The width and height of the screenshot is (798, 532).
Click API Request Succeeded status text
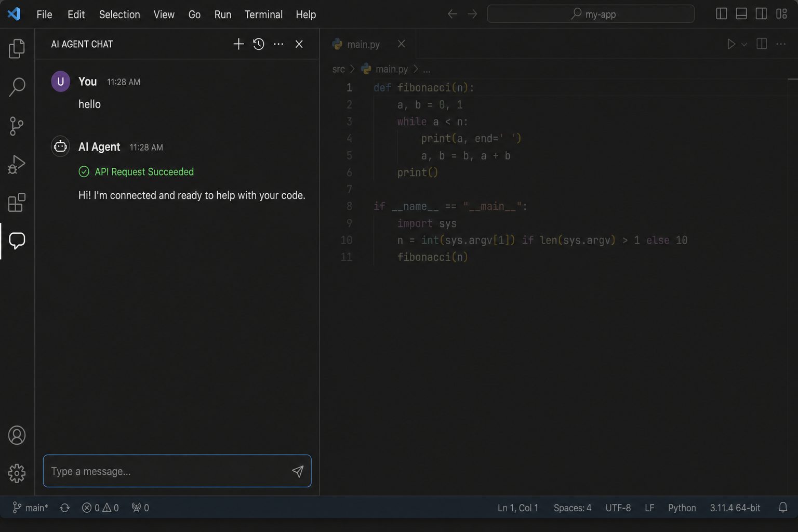(144, 172)
